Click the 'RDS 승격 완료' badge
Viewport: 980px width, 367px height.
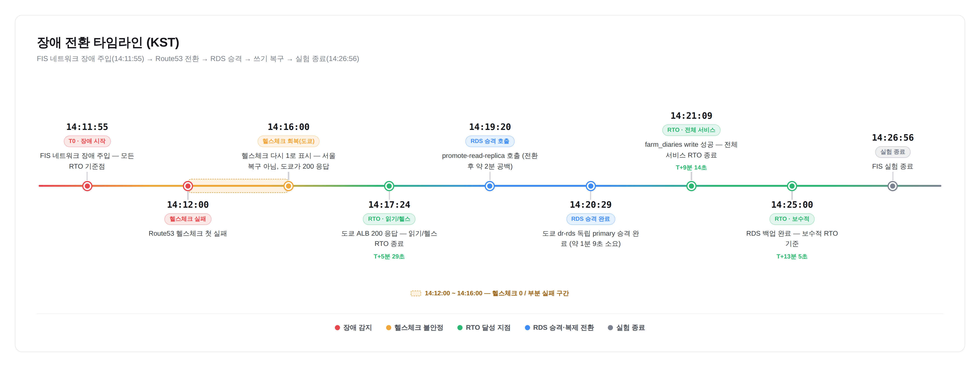point(590,219)
